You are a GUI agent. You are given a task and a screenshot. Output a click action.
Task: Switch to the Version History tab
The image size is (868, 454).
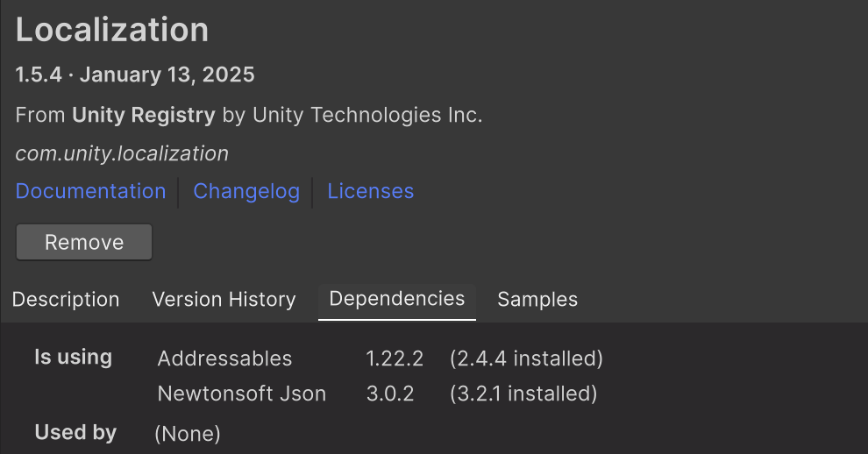pos(224,300)
